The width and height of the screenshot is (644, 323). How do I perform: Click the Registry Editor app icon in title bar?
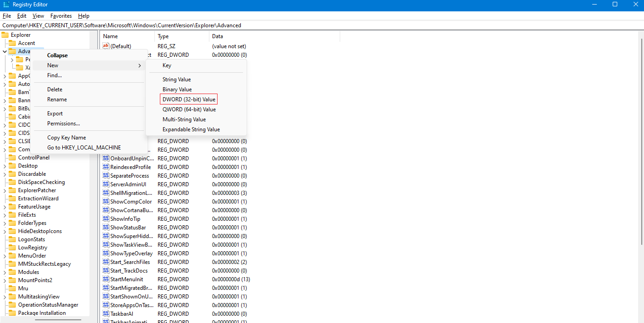click(x=6, y=5)
